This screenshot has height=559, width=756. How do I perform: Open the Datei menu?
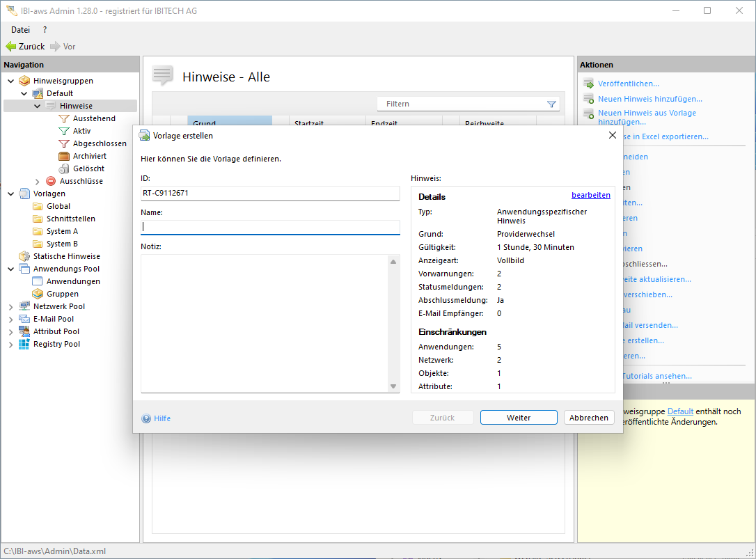pyautogui.click(x=20, y=29)
